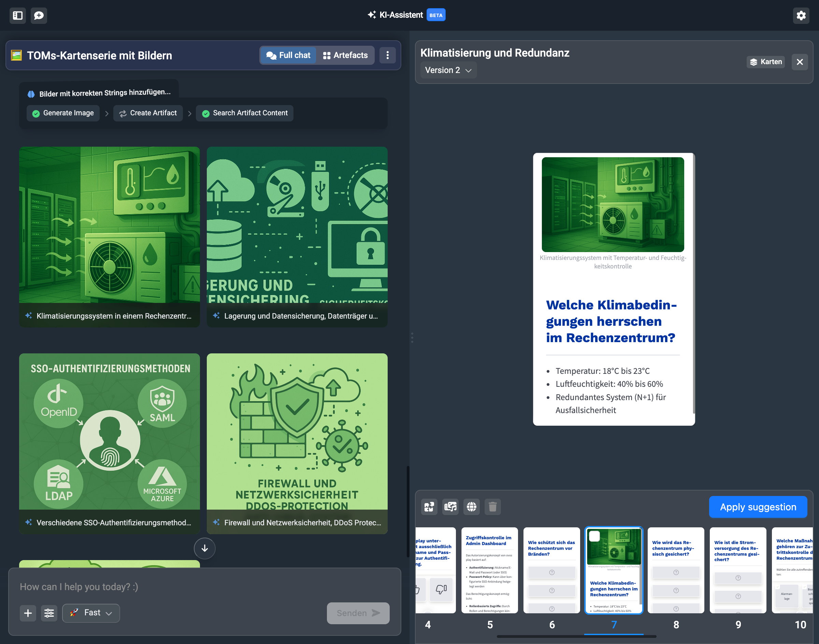Viewport: 819px width, 644px height.
Task: Open the settings gear
Action: coord(801,15)
